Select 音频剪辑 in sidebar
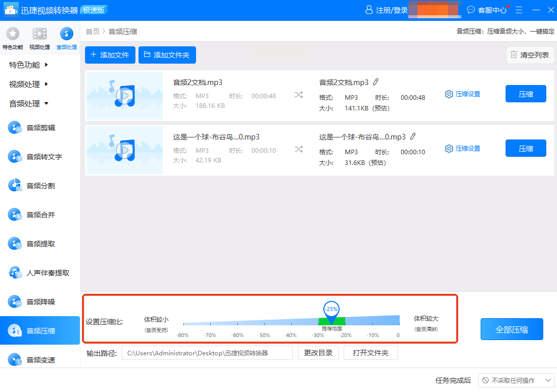 [41, 127]
